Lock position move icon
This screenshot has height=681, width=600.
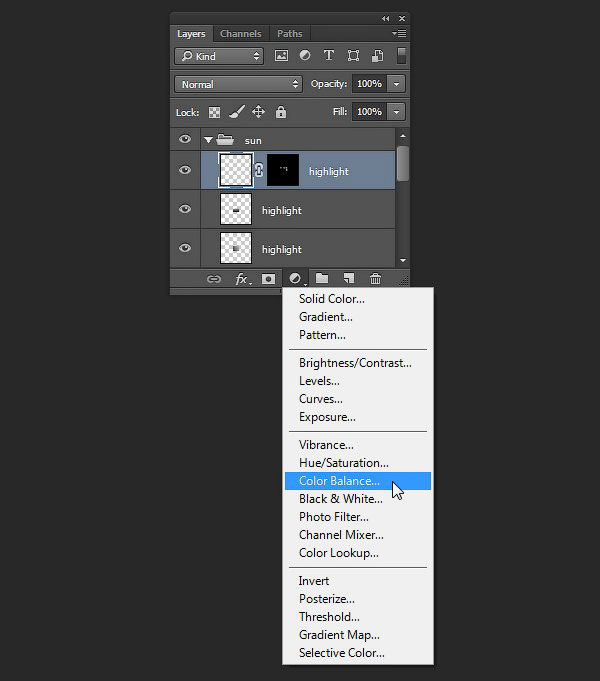pos(259,112)
